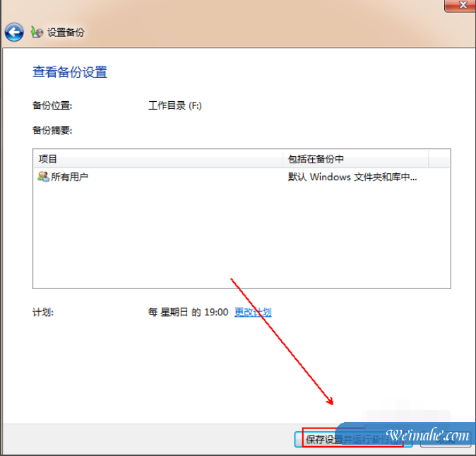Click the 包括在备份中 column header
The height and width of the screenshot is (456, 476).
pyautogui.click(x=355, y=159)
